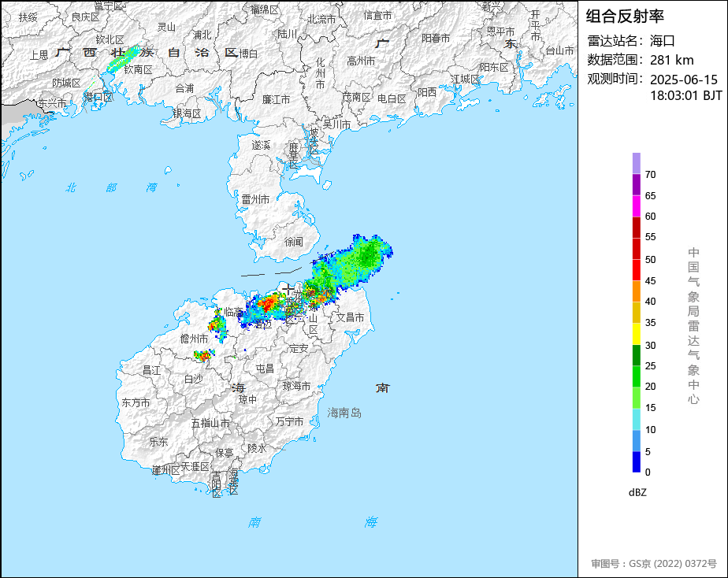The height and width of the screenshot is (578, 728).
Task: Click the 阳春市 map label
Action: [x=436, y=38]
